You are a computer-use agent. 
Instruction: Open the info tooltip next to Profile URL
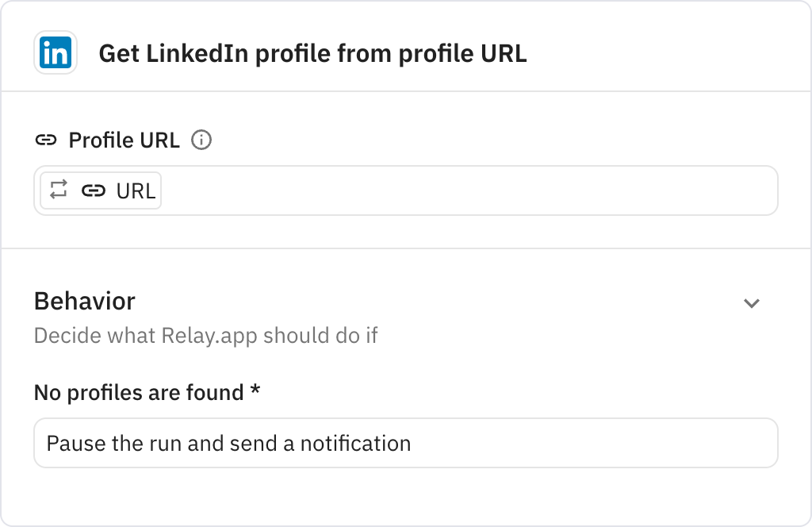point(201,140)
